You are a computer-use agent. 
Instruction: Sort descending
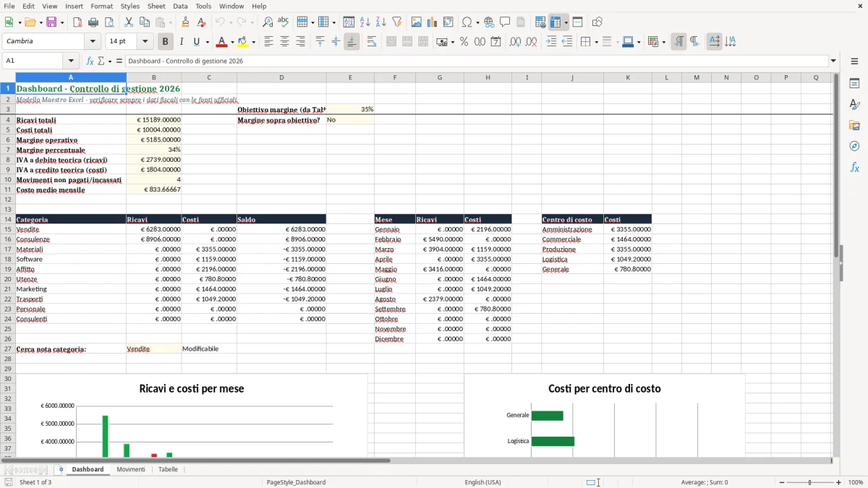(381, 22)
